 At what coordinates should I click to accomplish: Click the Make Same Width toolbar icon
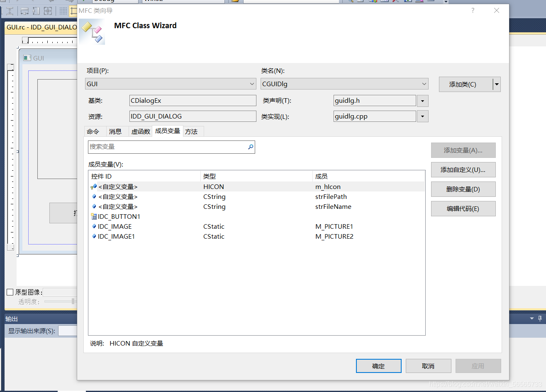[24, 11]
